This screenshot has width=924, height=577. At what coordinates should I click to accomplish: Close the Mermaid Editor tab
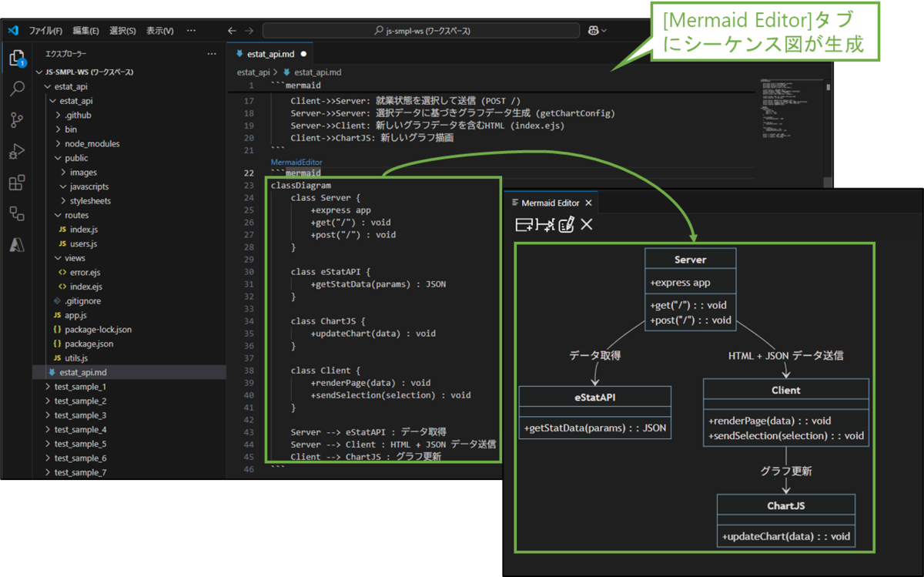[589, 203]
